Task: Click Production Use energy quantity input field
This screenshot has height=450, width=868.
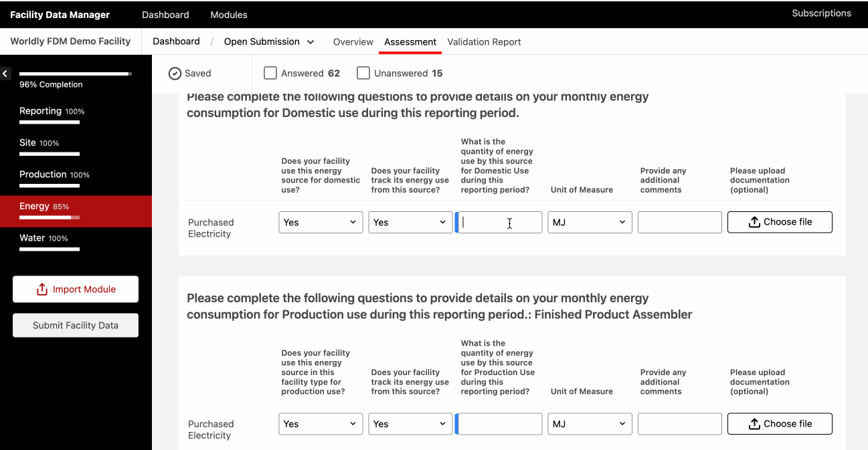Action: pyautogui.click(x=499, y=424)
